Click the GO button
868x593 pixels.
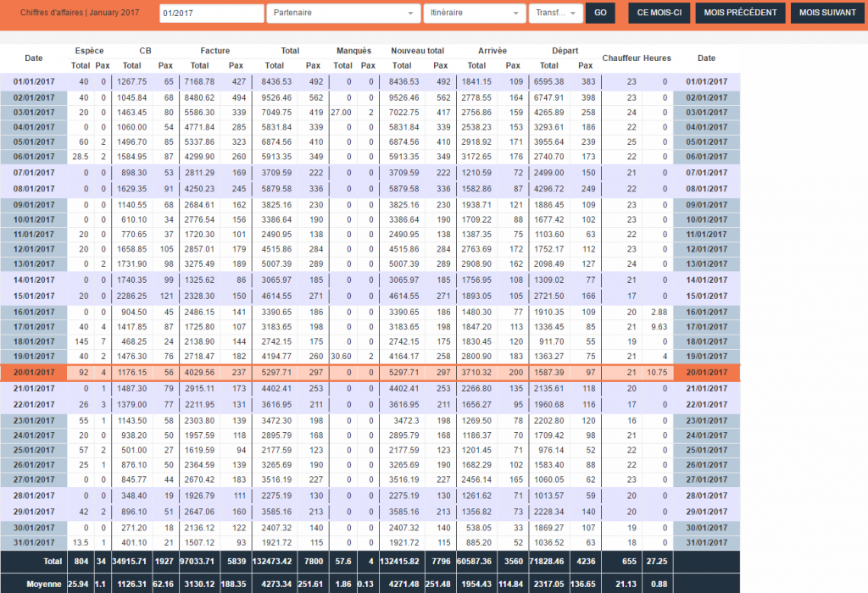coord(601,13)
